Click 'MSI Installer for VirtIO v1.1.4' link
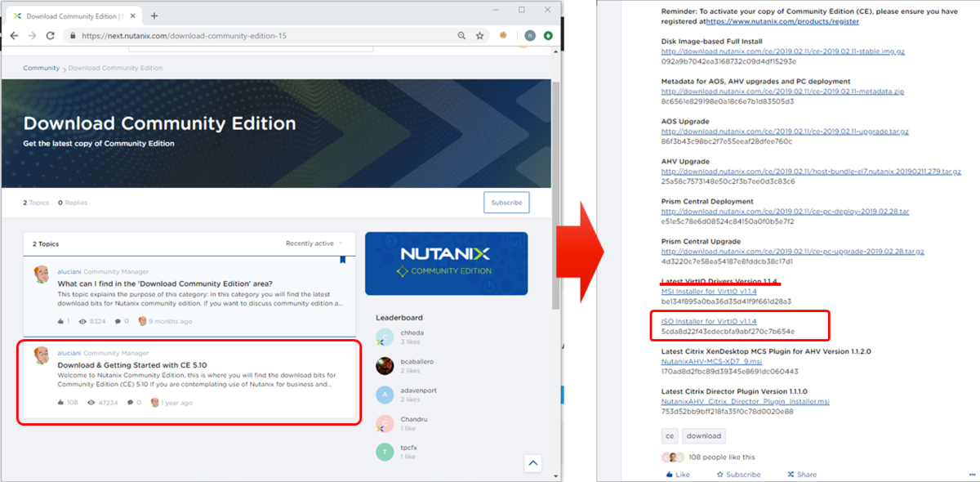The image size is (980, 482). coord(709,291)
